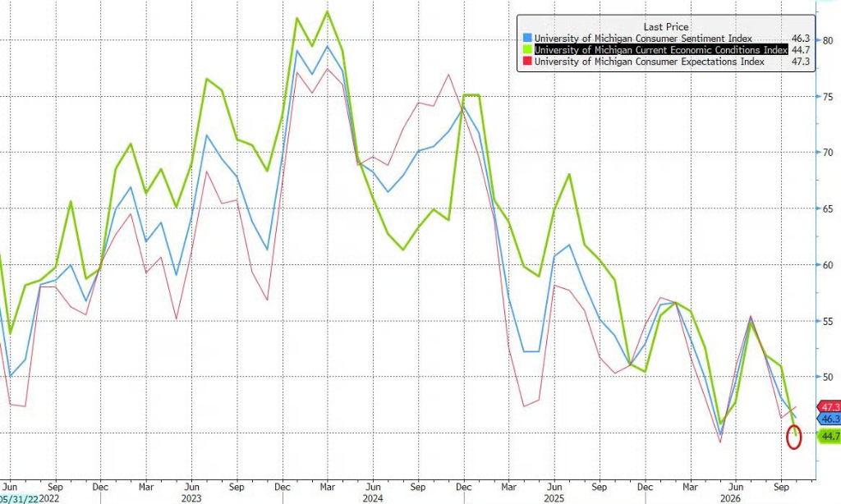Click the 05/31/22 start date label

coord(20,498)
